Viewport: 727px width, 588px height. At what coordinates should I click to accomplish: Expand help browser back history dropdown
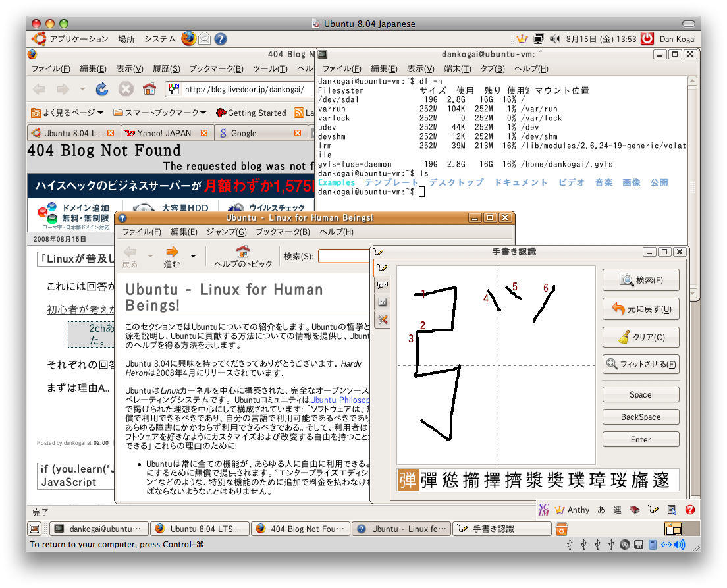pos(149,255)
